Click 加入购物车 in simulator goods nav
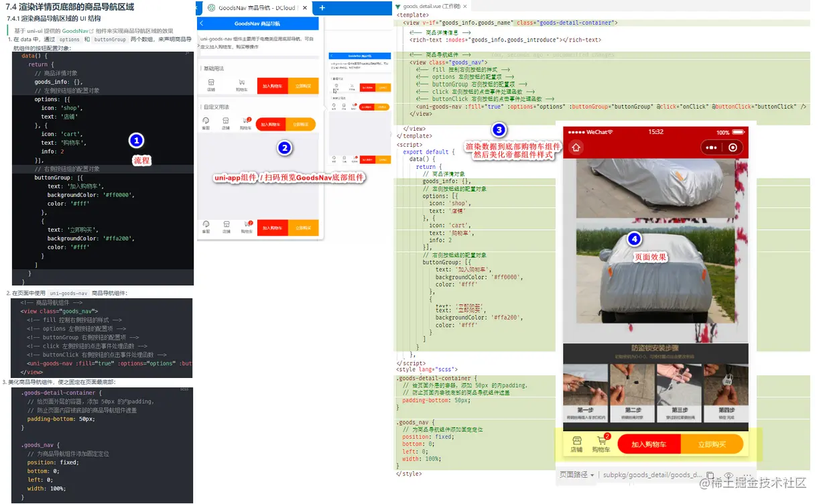 point(649,444)
